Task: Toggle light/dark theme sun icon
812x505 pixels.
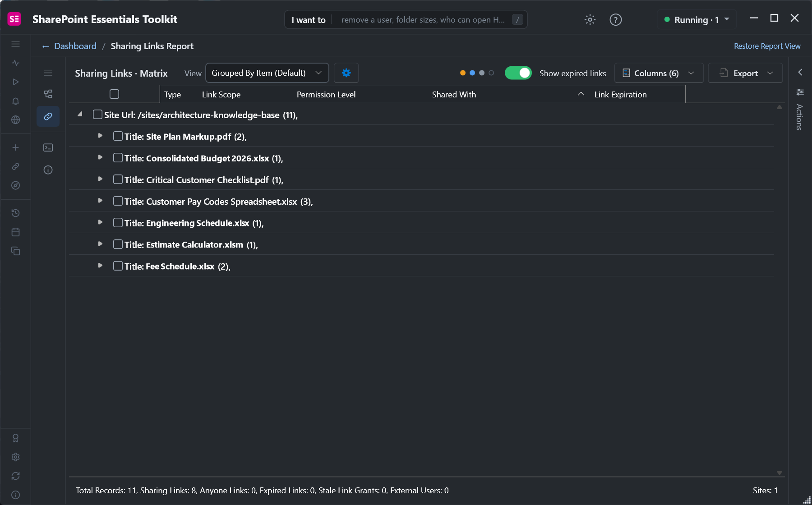Action: click(590, 20)
